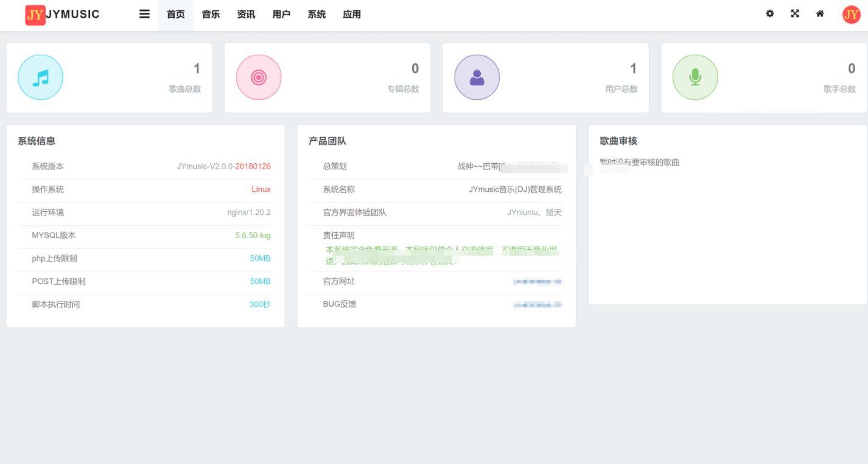Click the green disclaimer statement text
Viewport: 868px width, 464px height.
[443, 256]
